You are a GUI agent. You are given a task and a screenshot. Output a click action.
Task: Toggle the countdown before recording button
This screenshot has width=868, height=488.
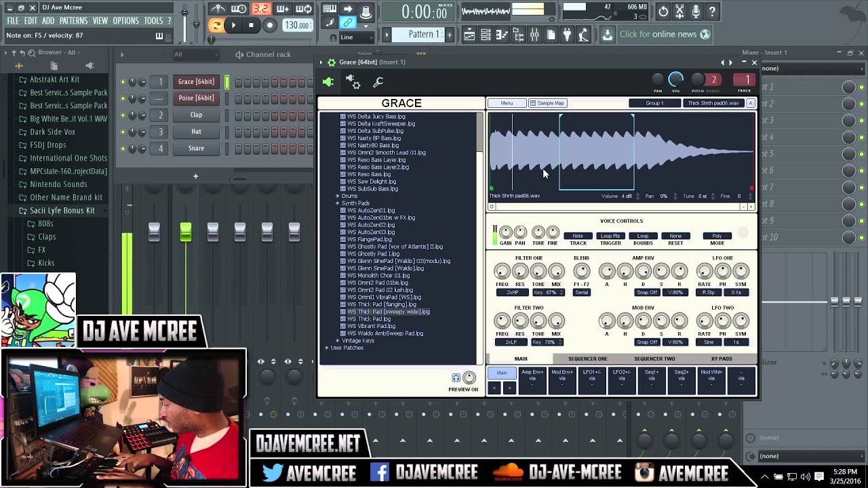pos(260,9)
